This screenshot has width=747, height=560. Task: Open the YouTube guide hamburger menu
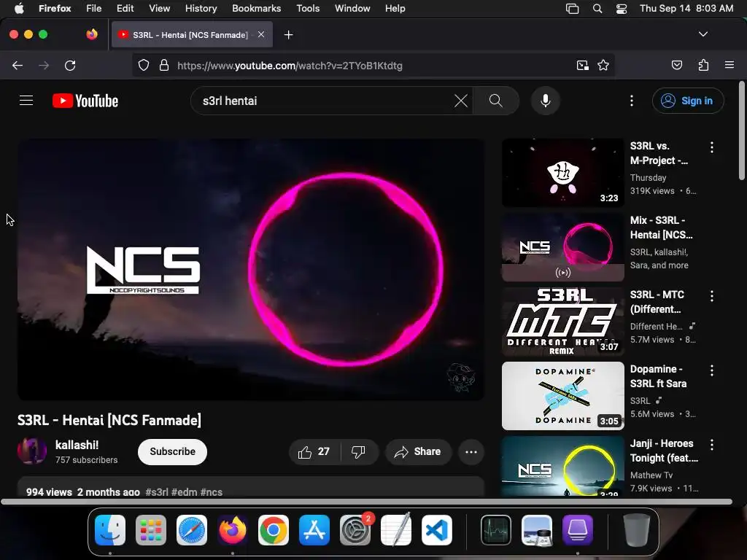pos(26,101)
